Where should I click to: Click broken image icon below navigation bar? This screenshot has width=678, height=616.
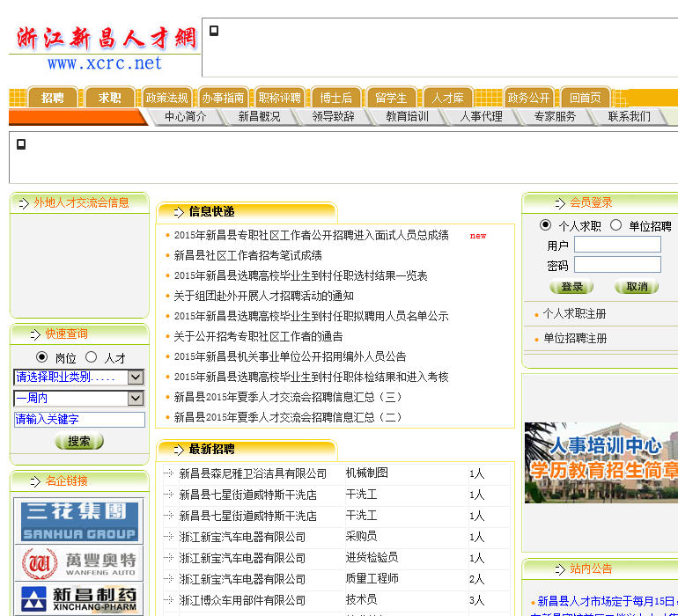[x=21, y=144]
